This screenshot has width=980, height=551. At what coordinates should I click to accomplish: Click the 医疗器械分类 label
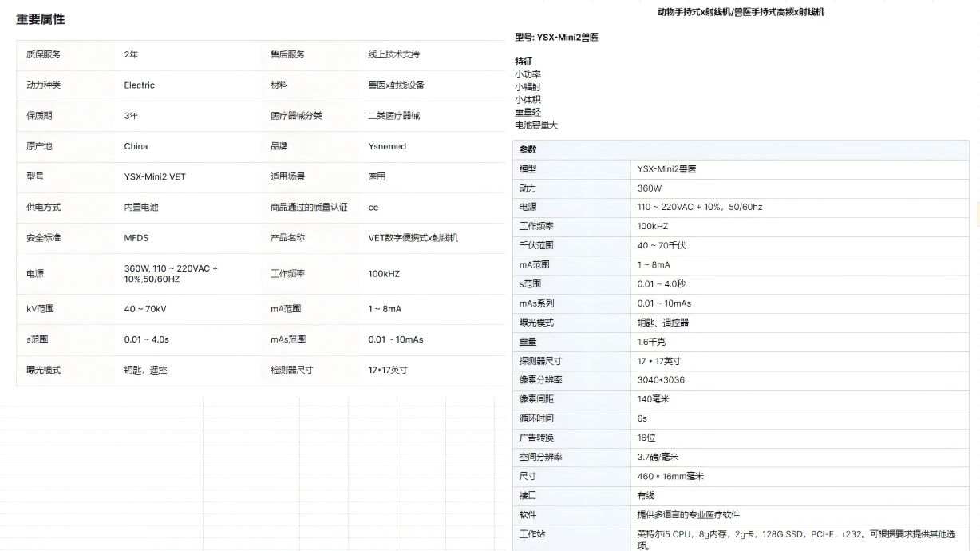[x=296, y=115]
